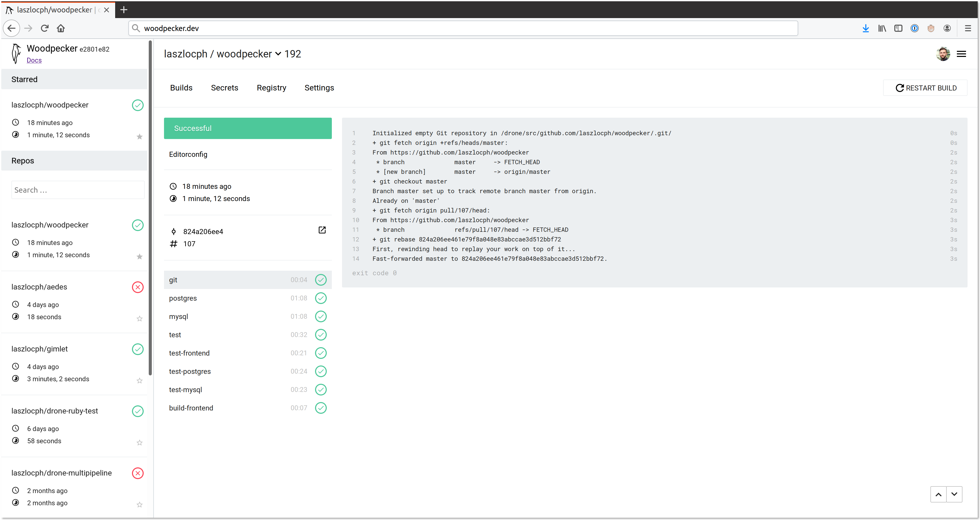
Task: Toggle the browser sidebar view
Action: (x=898, y=28)
